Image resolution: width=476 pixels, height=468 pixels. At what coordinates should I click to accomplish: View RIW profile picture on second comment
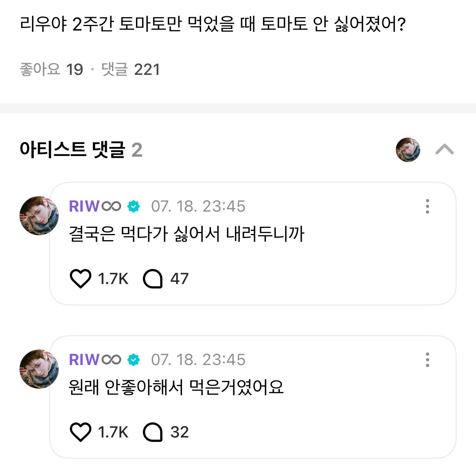tap(39, 369)
